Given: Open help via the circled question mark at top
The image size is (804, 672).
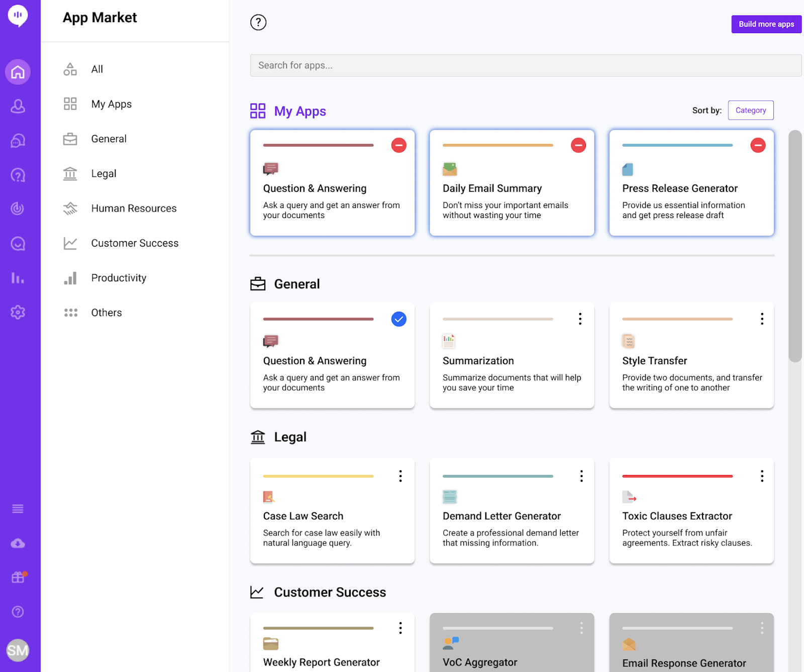Looking at the screenshot, I should [258, 23].
